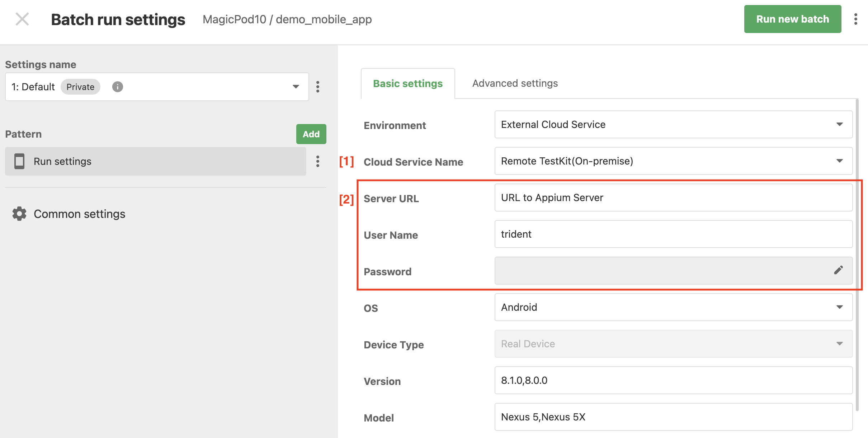The width and height of the screenshot is (868, 438).
Task: Click the User Name field containing trident
Action: (x=674, y=234)
